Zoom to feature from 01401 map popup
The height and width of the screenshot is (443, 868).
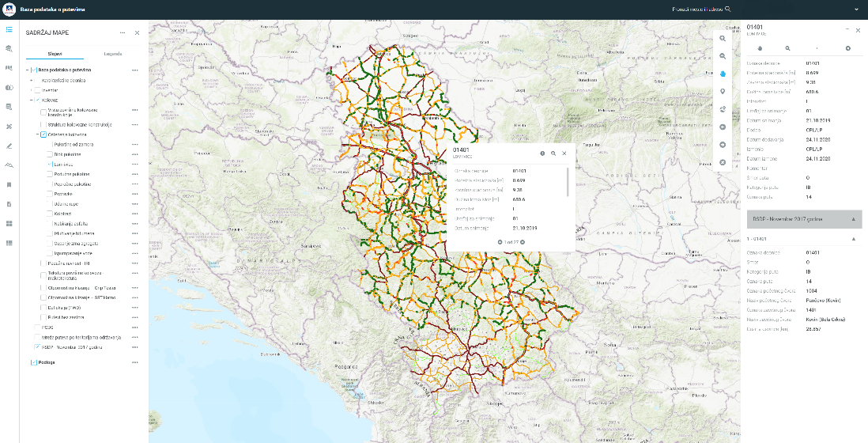(x=553, y=153)
